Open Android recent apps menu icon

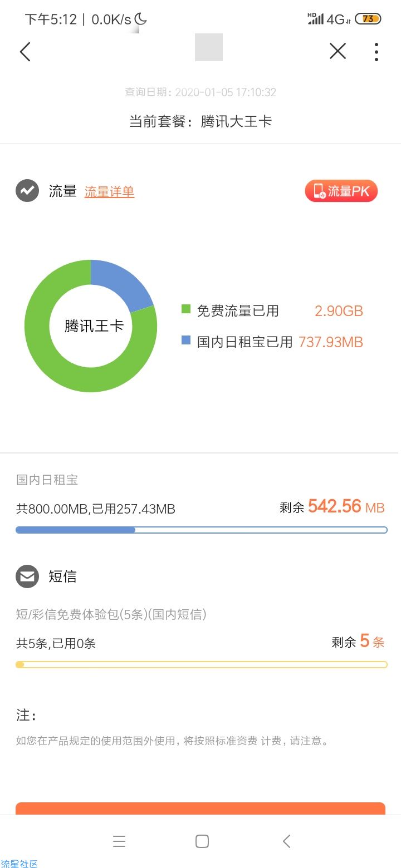point(119,841)
